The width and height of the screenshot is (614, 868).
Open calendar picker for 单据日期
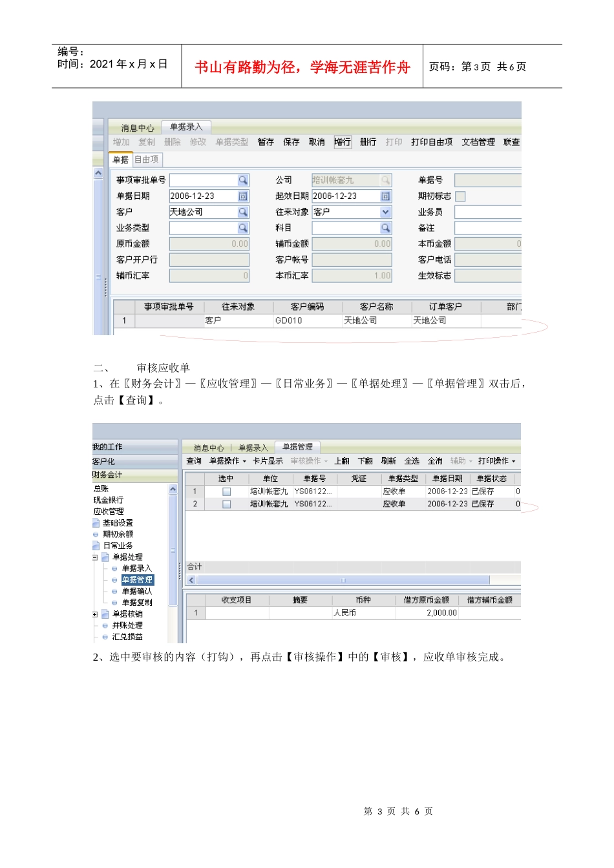click(243, 196)
